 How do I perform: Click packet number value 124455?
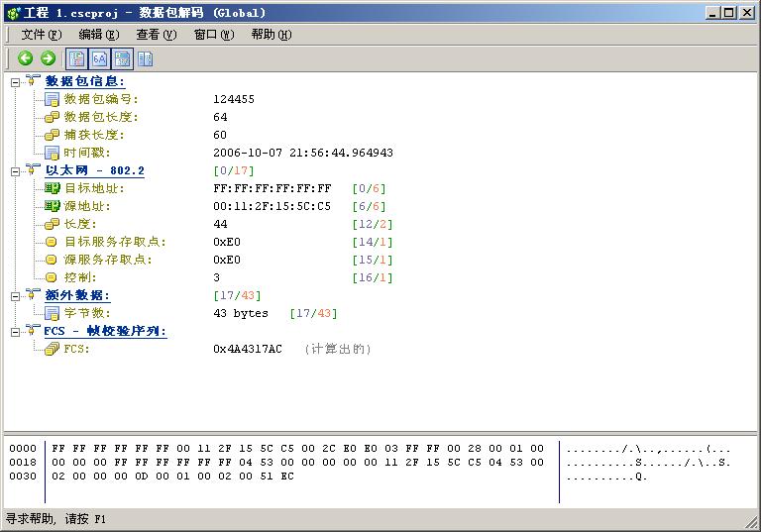pyautogui.click(x=234, y=99)
